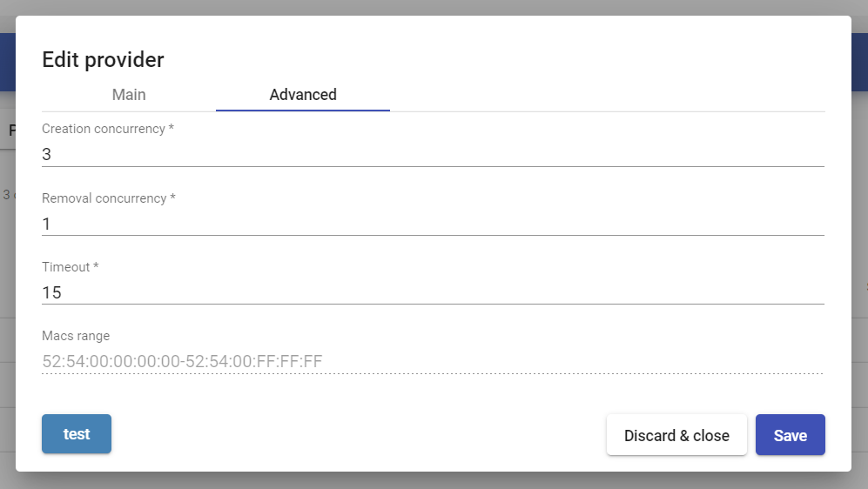Click the Edit provider dialog heading
The width and height of the screenshot is (868, 489).
tap(103, 60)
